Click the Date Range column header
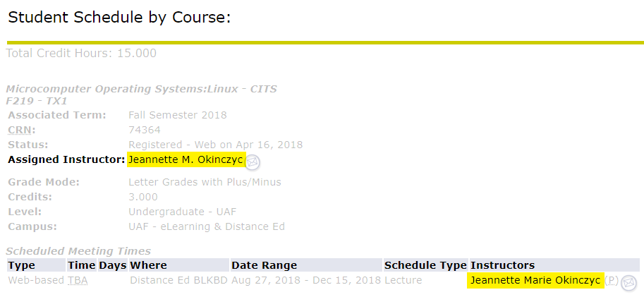 [264, 265]
